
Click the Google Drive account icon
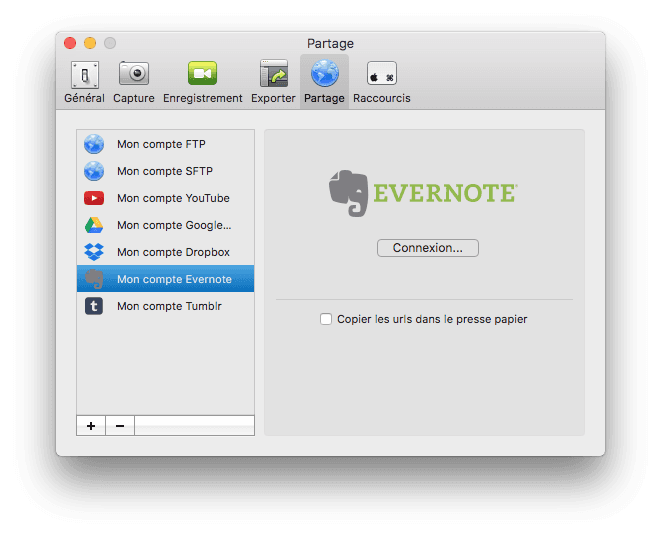(x=94, y=225)
